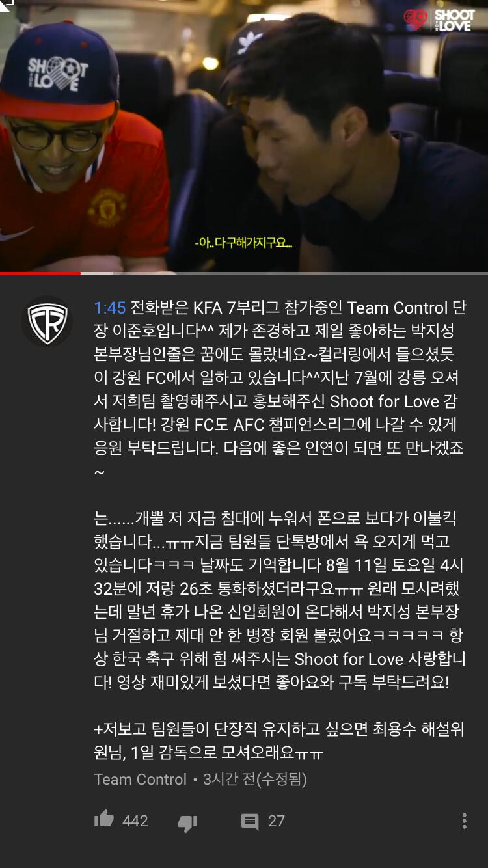Image resolution: width=488 pixels, height=868 pixels.
Task: Tap the 442 likes count
Action: (x=135, y=821)
